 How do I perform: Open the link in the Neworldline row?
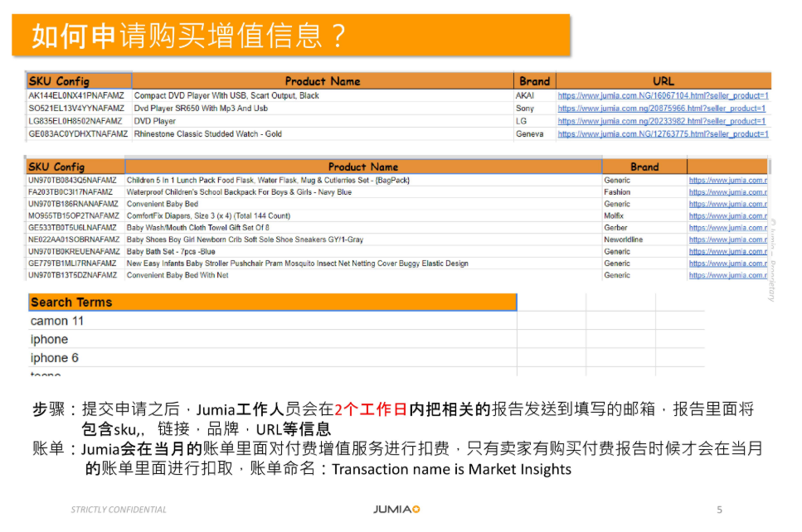pyautogui.click(x=728, y=239)
